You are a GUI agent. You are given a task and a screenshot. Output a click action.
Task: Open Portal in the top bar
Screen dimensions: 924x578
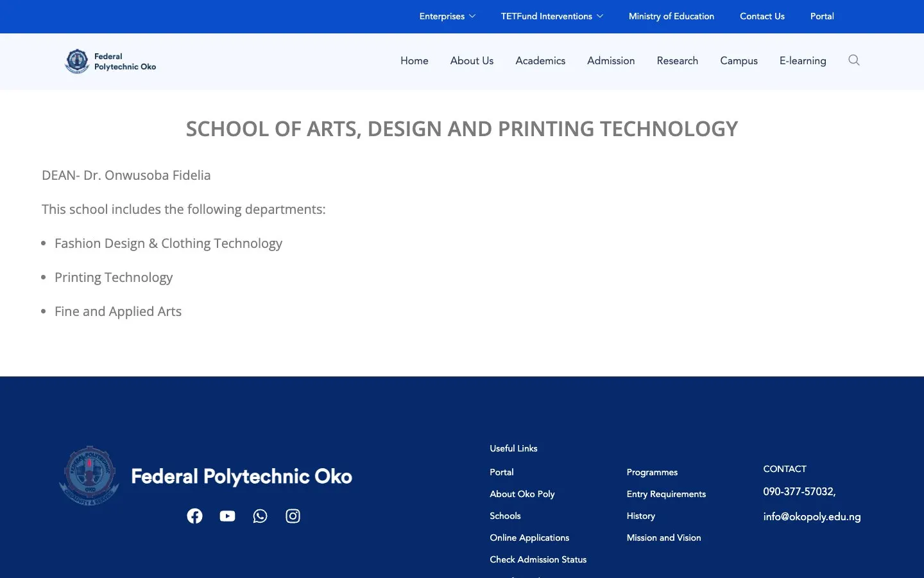tap(822, 16)
